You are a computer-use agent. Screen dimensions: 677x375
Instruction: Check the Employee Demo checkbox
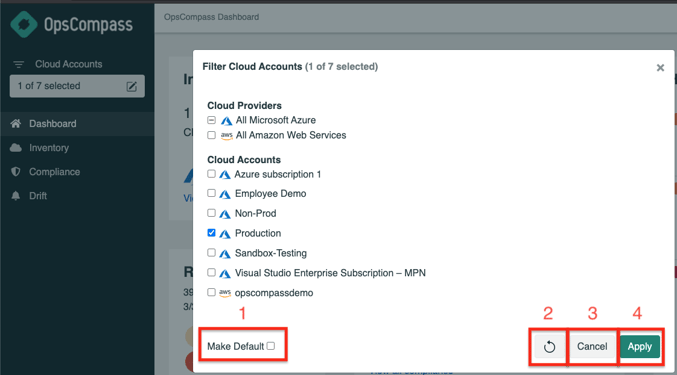coord(211,193)
